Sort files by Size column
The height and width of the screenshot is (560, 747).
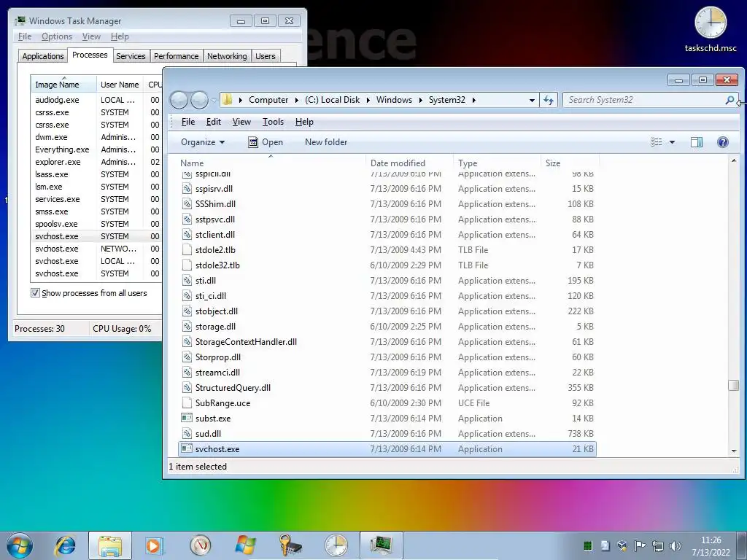pyautogui.click(x=569, y=163)
